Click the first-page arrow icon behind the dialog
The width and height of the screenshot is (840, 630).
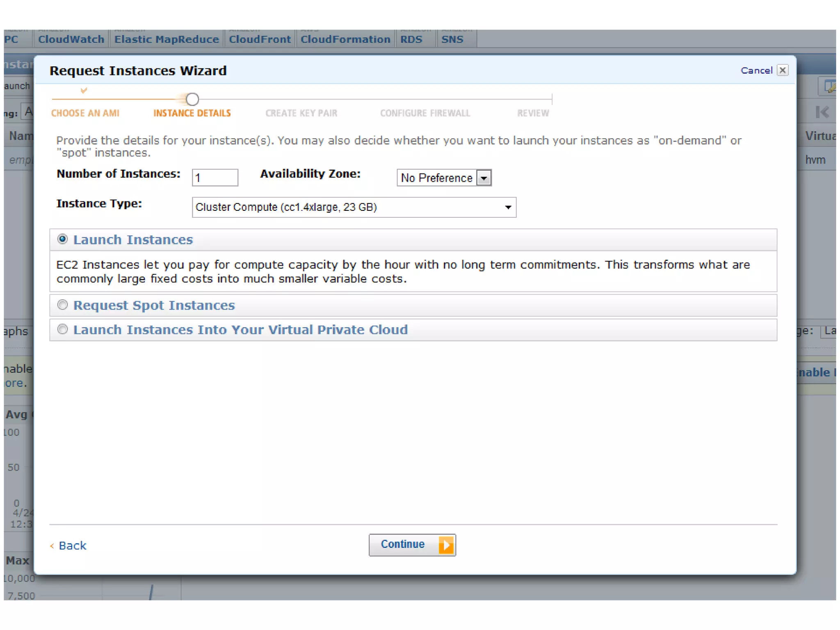click(x=822, y=112)
